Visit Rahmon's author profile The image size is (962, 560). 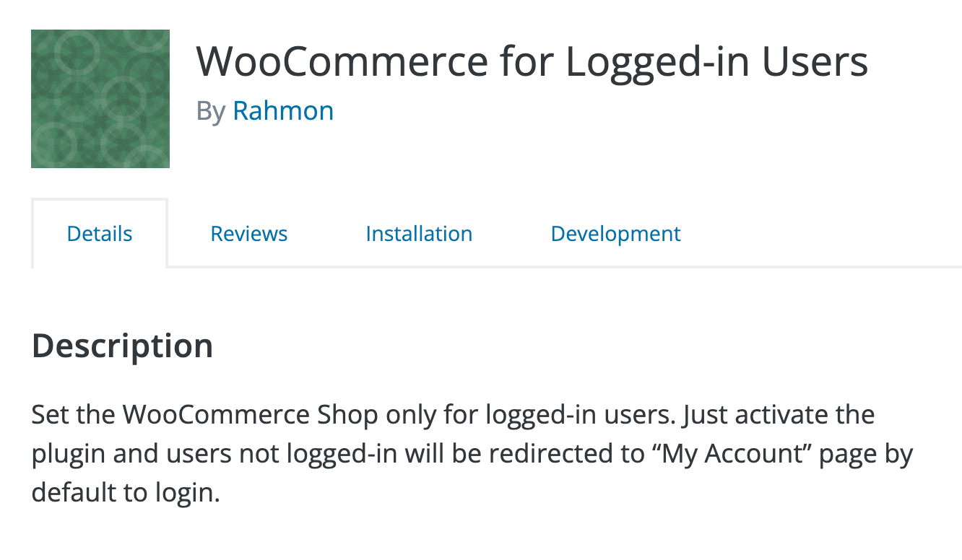(283, 110)
